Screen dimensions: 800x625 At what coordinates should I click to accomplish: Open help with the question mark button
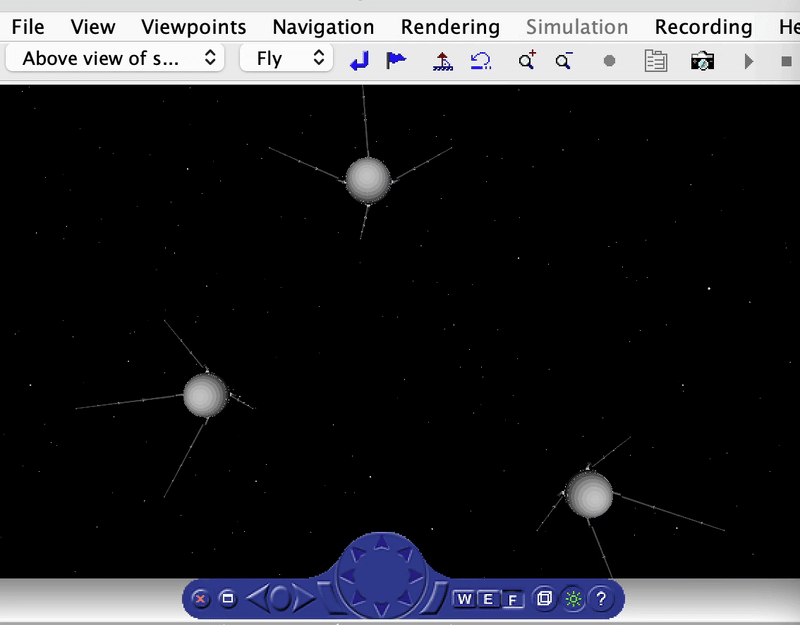[x=600, y=599]
